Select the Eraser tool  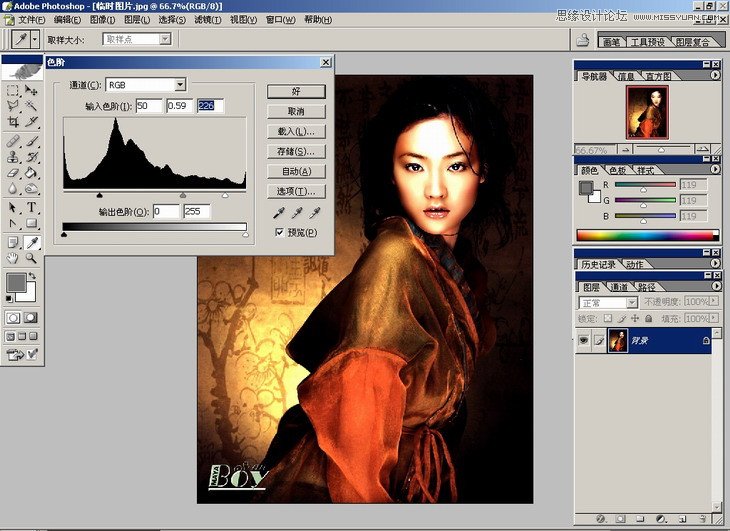point(13,173)
